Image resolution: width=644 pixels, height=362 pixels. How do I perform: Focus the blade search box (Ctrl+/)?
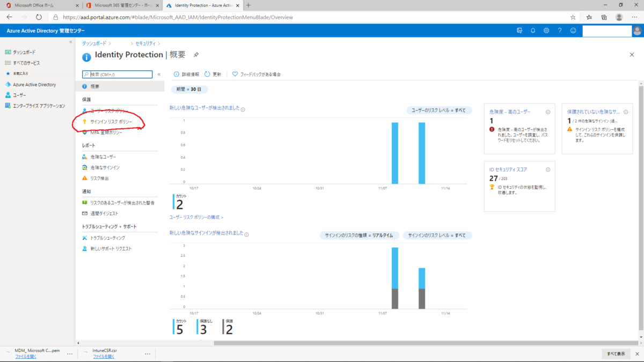pos(118,75)
